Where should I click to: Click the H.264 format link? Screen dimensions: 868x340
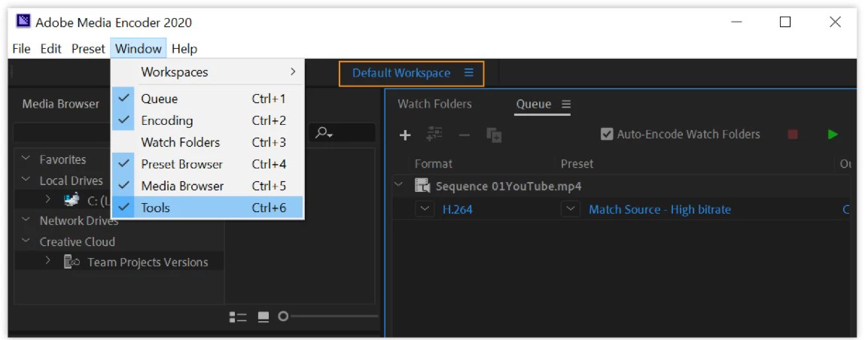[x=457, y=210]
